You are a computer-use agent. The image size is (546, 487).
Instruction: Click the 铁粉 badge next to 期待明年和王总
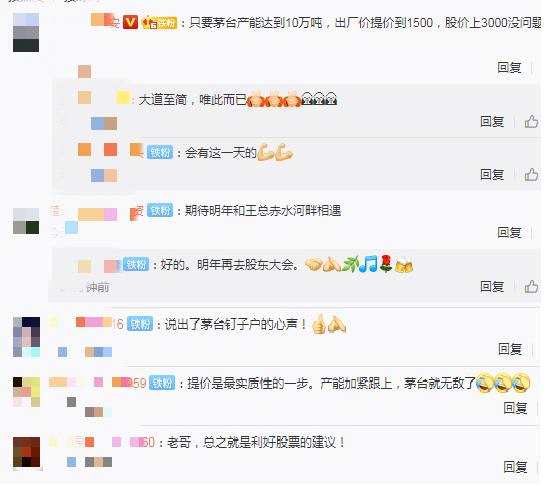(x=160, y=211)
